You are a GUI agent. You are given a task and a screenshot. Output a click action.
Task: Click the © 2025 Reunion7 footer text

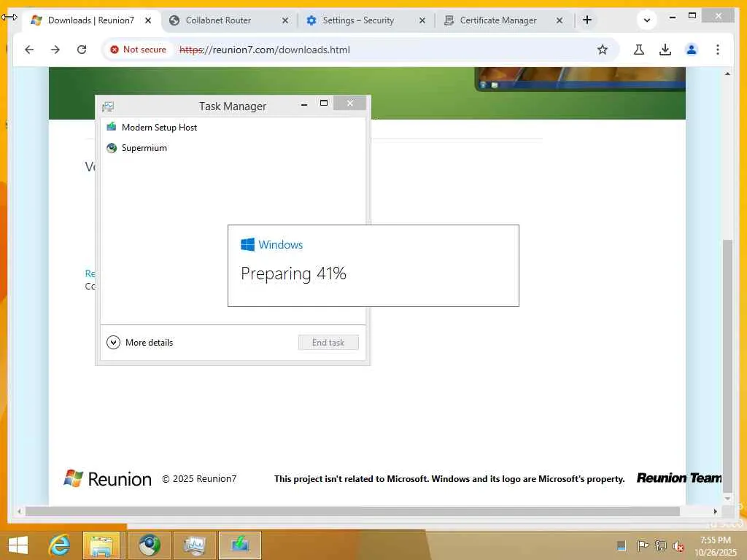point(199,479)
